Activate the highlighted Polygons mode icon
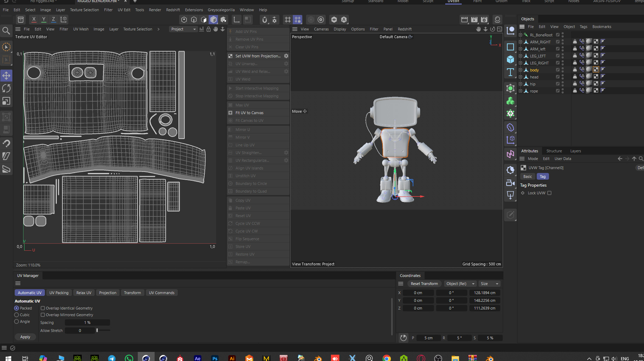Image resolution: width=644 pixels, height=361 pixels. (x=213, y=20)
